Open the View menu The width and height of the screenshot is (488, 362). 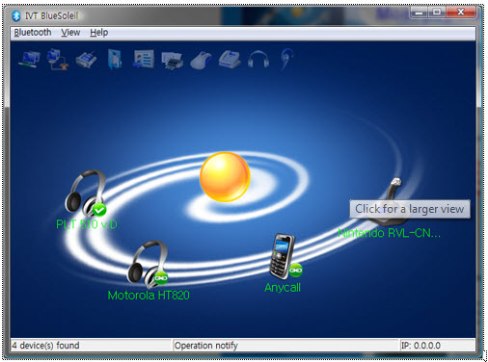70,33
